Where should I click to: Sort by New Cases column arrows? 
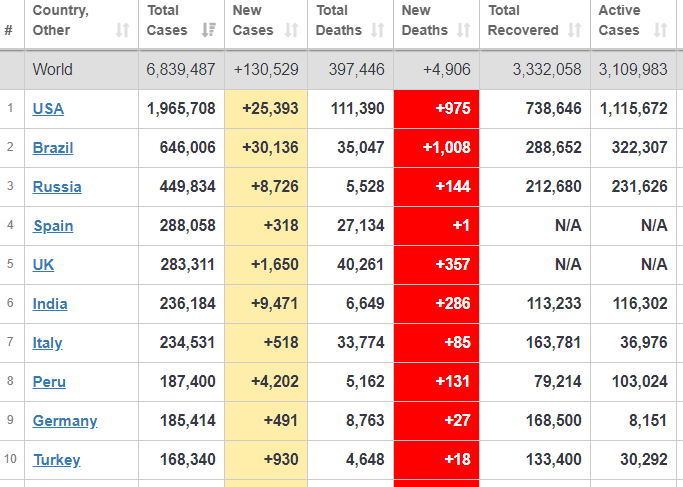tap(291, 30)
